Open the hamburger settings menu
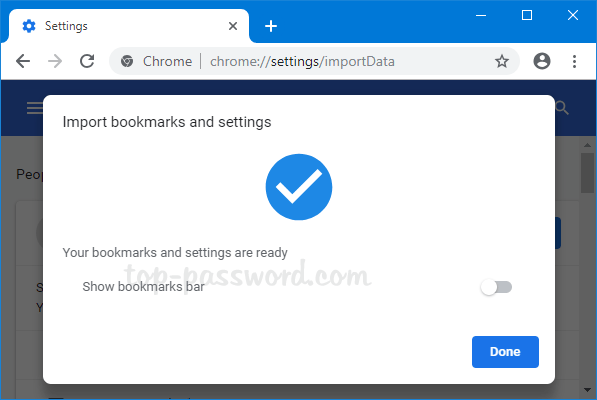The image size is (597, 400). point(35,108)
